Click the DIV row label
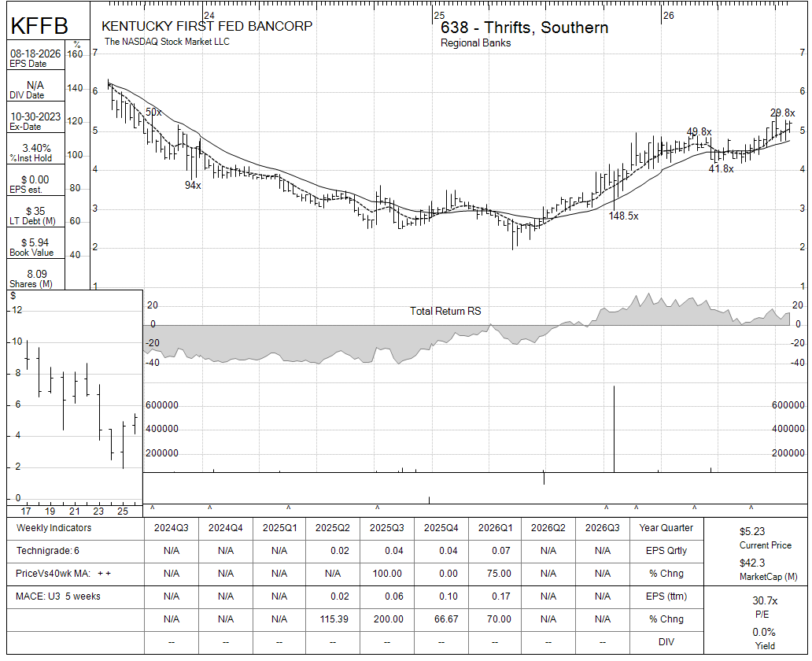This screenshot has width=812, height=661. 666,642
